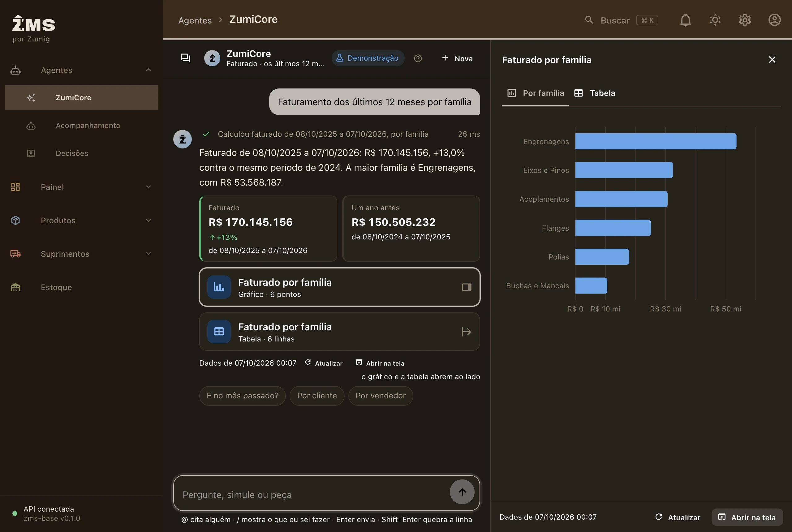Image resolution: width=792 pixels, height=532 pixels.
Task: Click the Buchas e Mancais chart bar
Action: (x=591, y=286)
